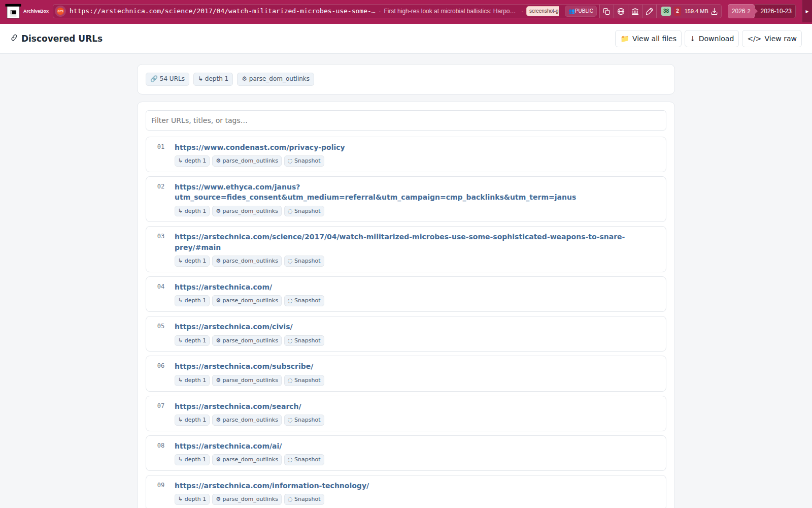Open the arstechnica.com/search/ link

pos(238,406)
